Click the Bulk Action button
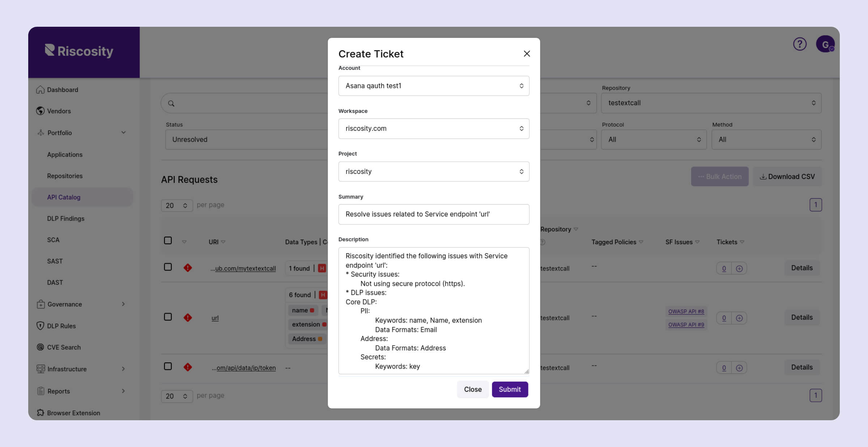The width and height of the screenshot is (868, 447). 720,176
